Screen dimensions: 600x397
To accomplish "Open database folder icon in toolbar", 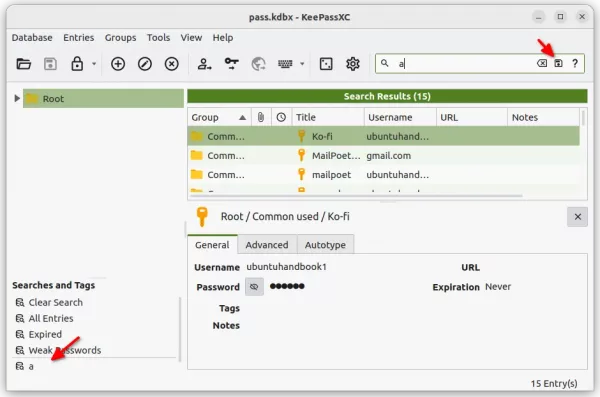I will click(24, 64).
